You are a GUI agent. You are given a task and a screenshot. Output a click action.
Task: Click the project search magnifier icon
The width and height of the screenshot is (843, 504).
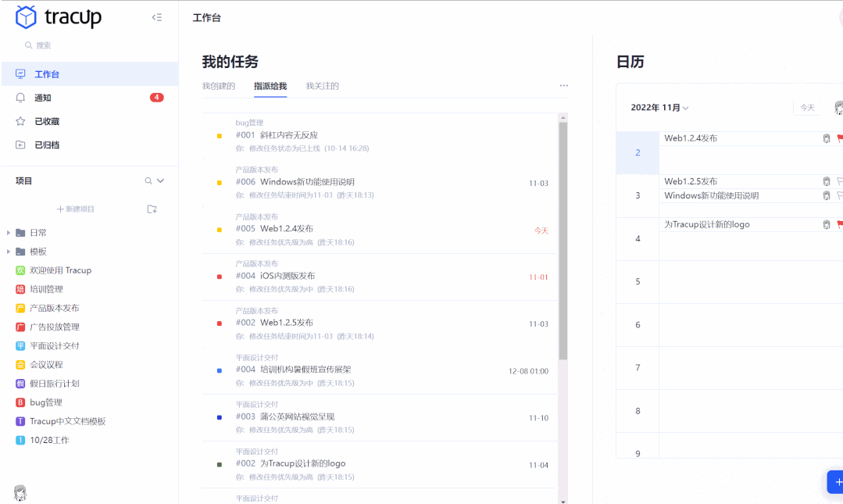point(148,181)
